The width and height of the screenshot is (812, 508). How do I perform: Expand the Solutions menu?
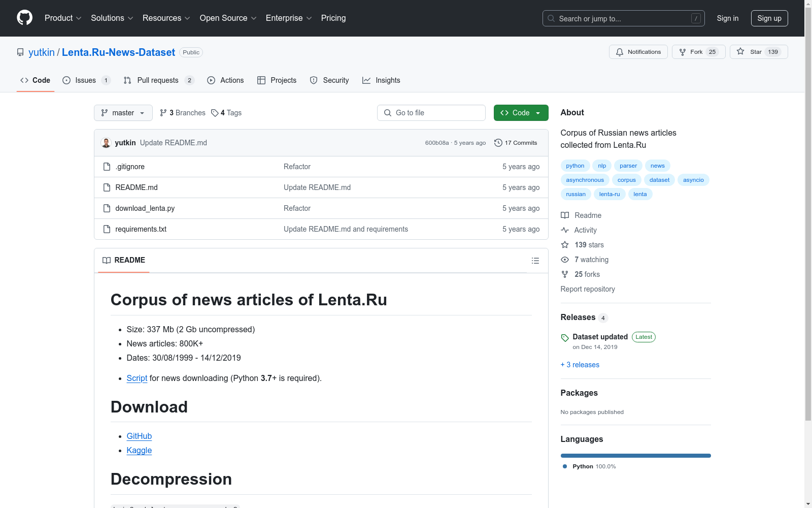pyautogui.click(x=112, y=18)
